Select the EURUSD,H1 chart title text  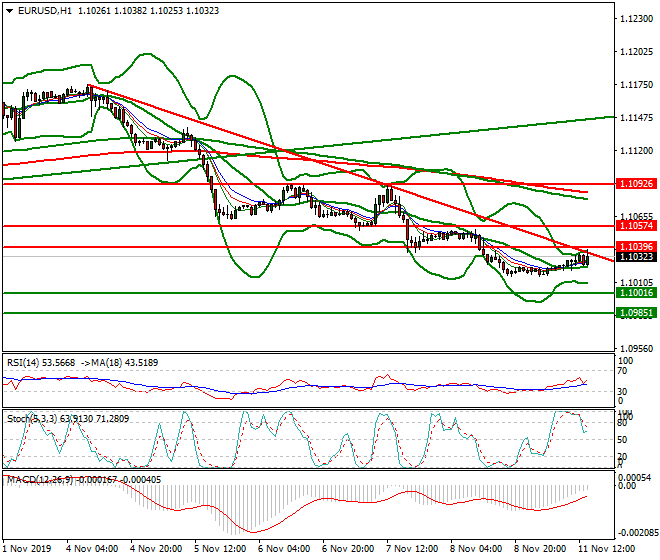coord(45,11)
